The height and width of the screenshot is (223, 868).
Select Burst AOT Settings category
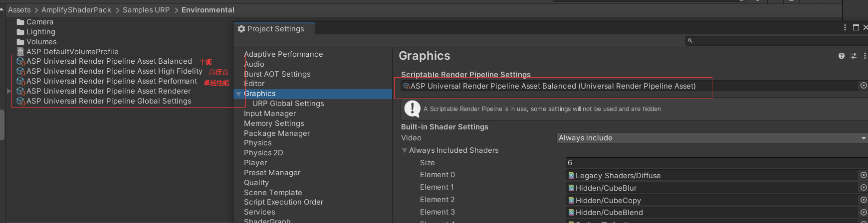coord(277,74)
